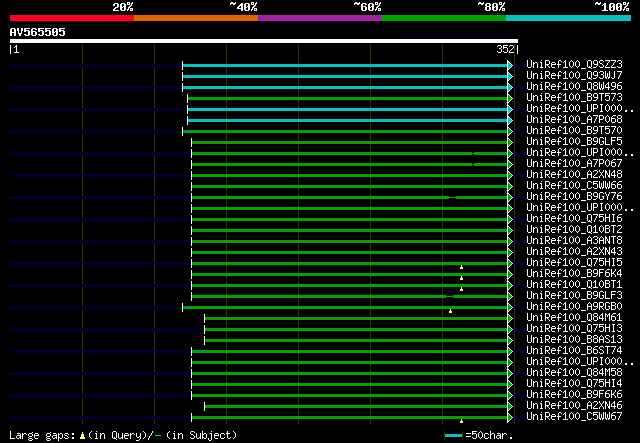Click the white query sequence bar

point(263,41)
